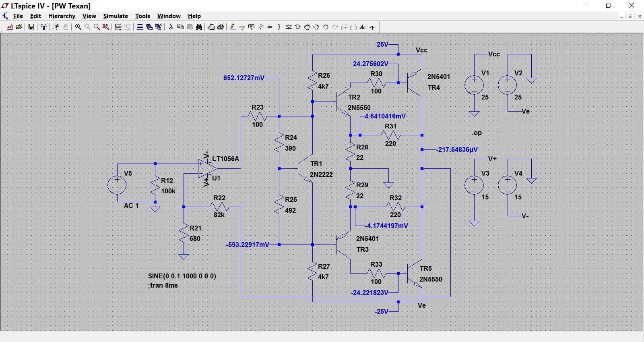Viewport: 644px width, 342px height.
Task: Click the Mirror component icon
Action: (353, 27)
